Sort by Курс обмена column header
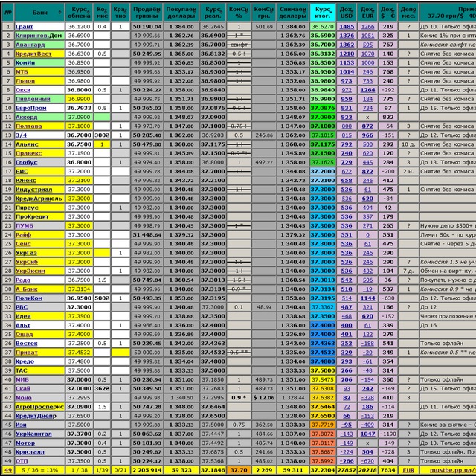The height and width of the screenshot is (476, 476). click(79, 13)
